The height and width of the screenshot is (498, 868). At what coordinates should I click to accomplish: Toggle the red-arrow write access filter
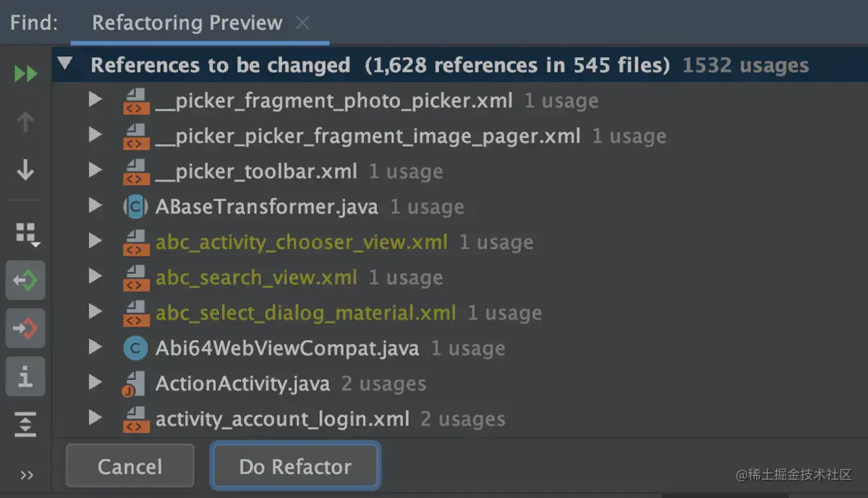click(x=26, y=329)
